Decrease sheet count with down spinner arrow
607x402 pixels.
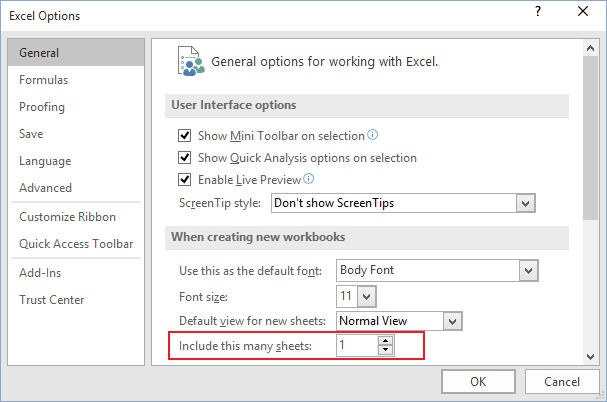385,350
